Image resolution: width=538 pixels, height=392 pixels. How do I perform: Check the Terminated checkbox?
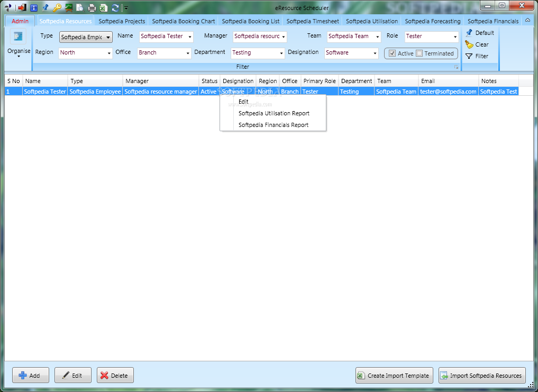pos(419,53)
